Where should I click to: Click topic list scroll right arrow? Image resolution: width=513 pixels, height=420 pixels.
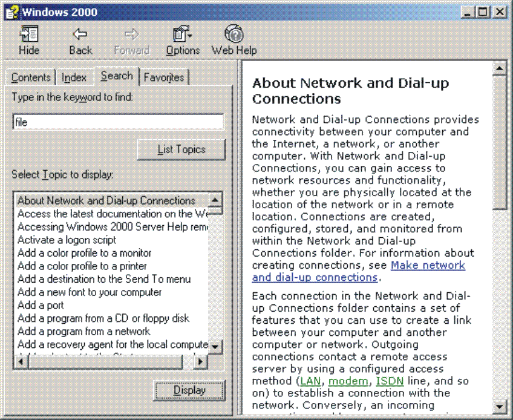[x=201, y=362]
